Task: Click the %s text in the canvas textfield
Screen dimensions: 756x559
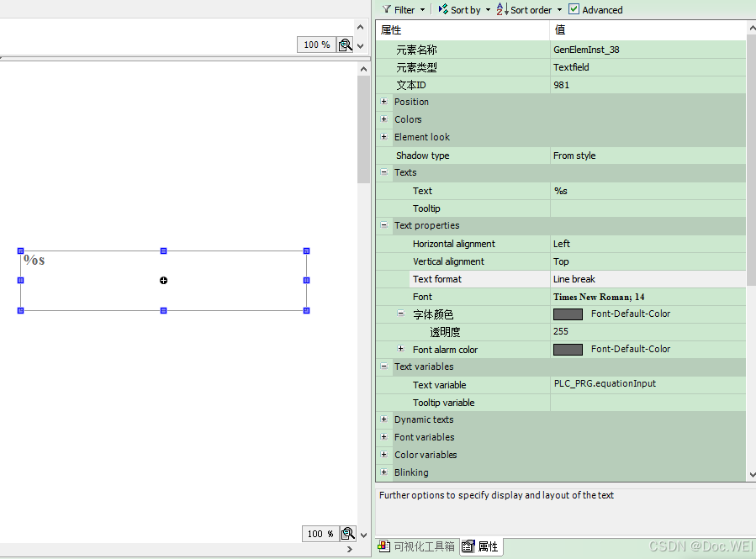Action: tap(34, 261)
